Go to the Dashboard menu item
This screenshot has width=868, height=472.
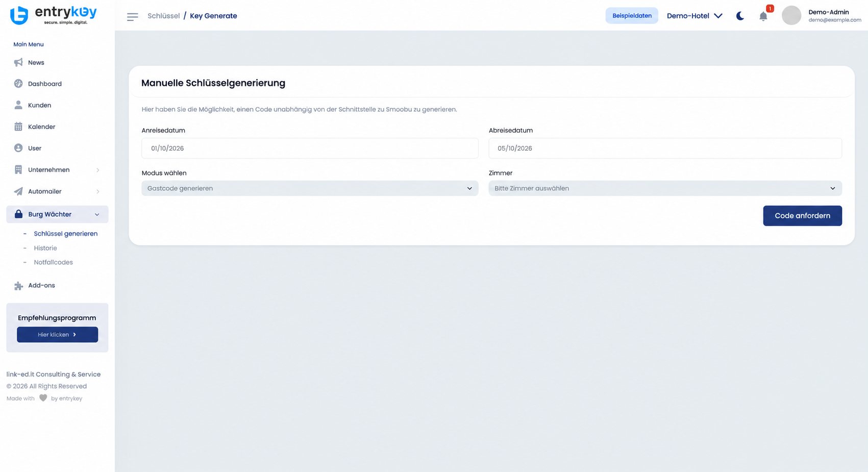click(45, 84)
